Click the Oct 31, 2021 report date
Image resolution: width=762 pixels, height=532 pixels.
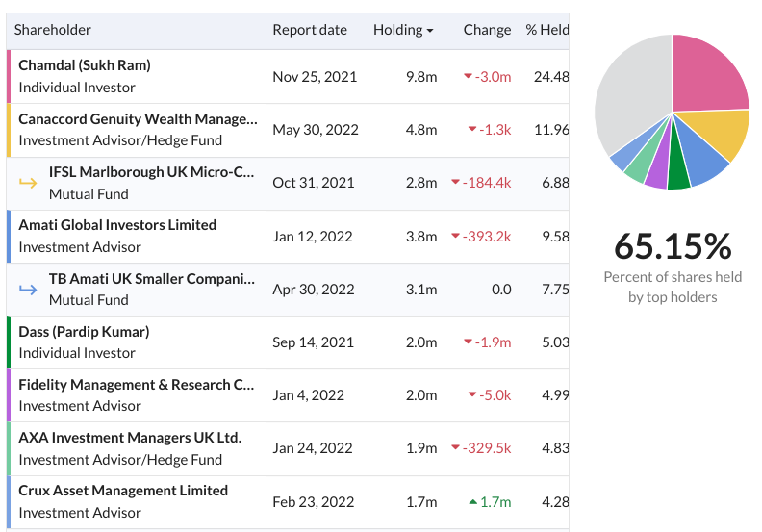tap(314, 183)
